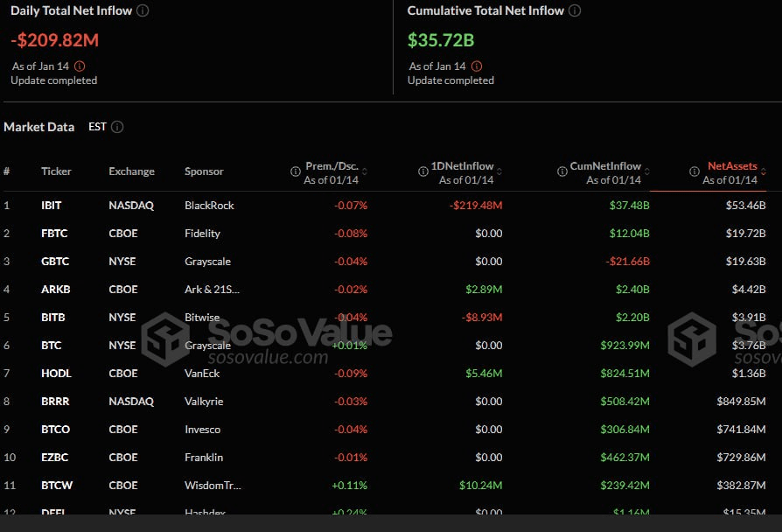Click the Ticker column header
782x532 pixels.
[56, 171]
